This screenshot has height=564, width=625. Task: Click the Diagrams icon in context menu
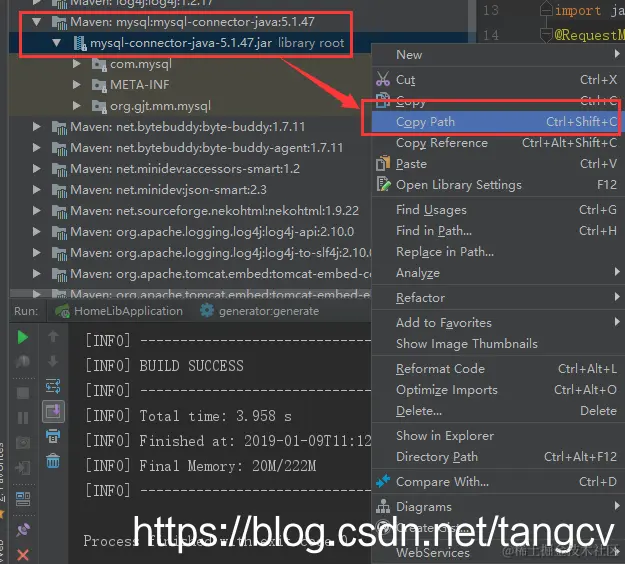click(383, 506)
